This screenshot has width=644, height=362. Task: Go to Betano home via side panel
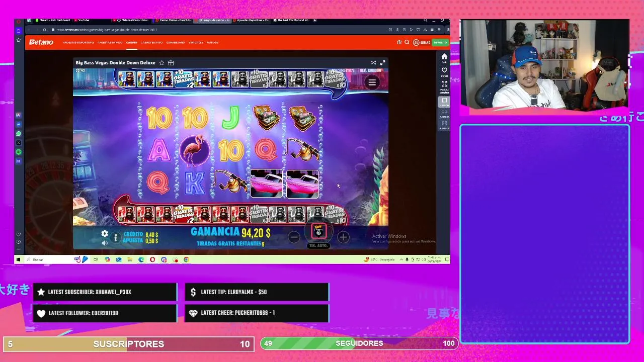444,57
